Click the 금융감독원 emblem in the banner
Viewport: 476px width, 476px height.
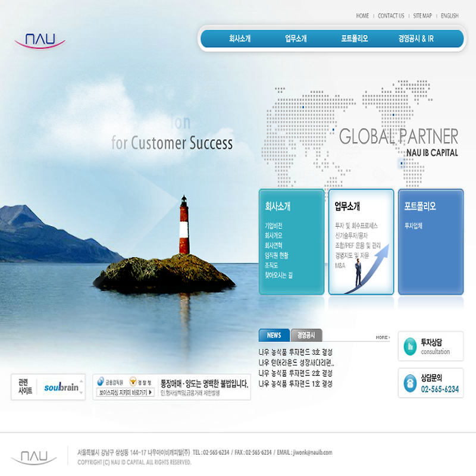coord(101,382)
